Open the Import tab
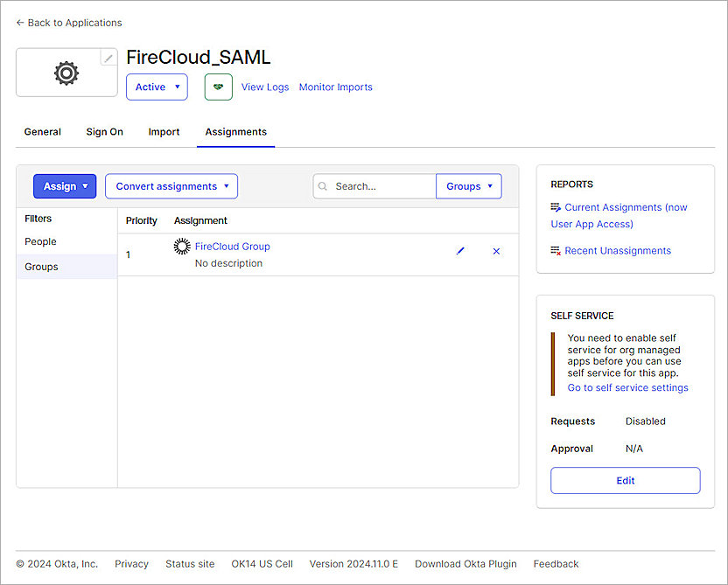Screen dimensions: 728x585 pyautogui.click(x=164, y=131)
